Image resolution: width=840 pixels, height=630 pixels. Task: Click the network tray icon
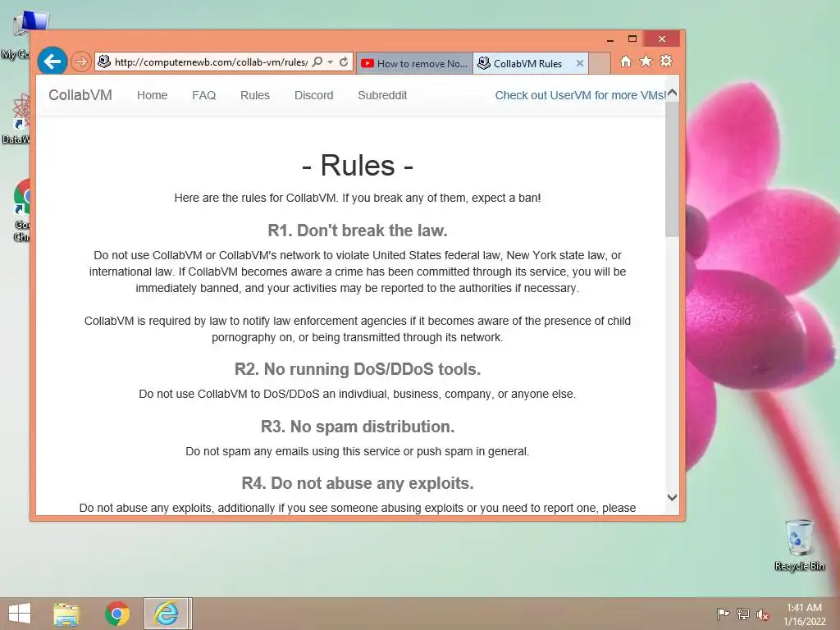pos(743,614)
